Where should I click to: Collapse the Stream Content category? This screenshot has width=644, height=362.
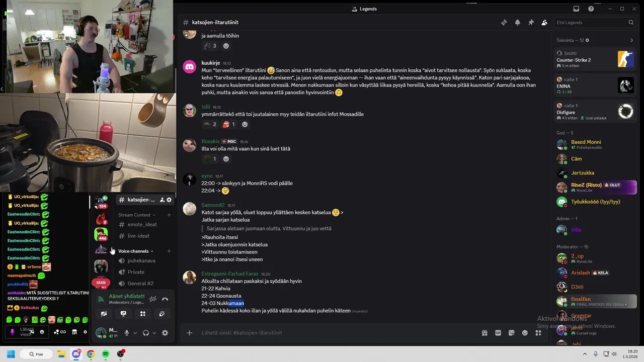[137, 215]
